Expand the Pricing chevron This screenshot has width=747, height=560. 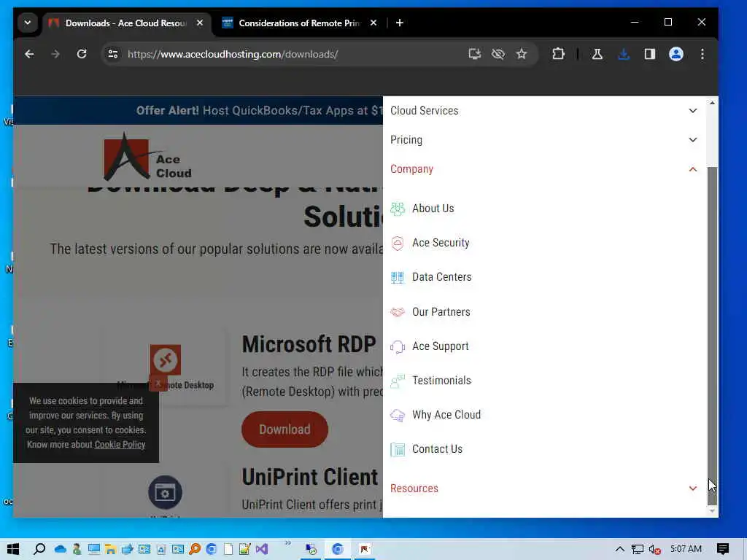(693, 139)
